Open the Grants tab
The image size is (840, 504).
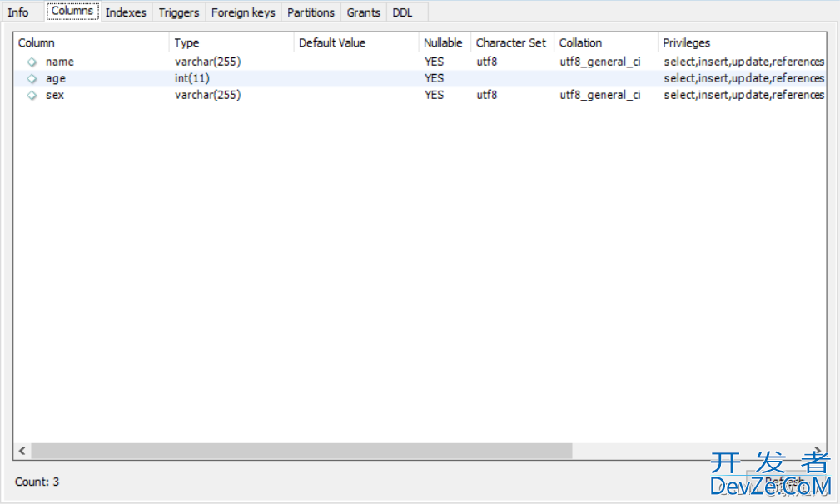click(x=363, y=12)
